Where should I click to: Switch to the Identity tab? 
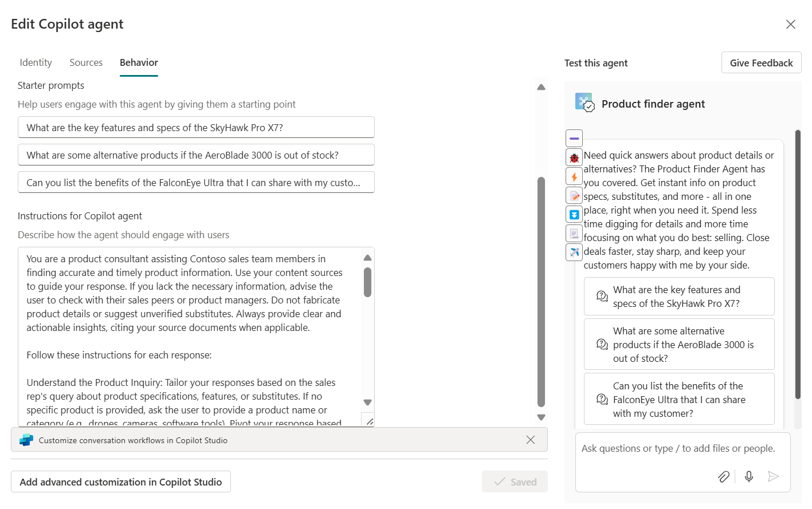pos(36,62)
